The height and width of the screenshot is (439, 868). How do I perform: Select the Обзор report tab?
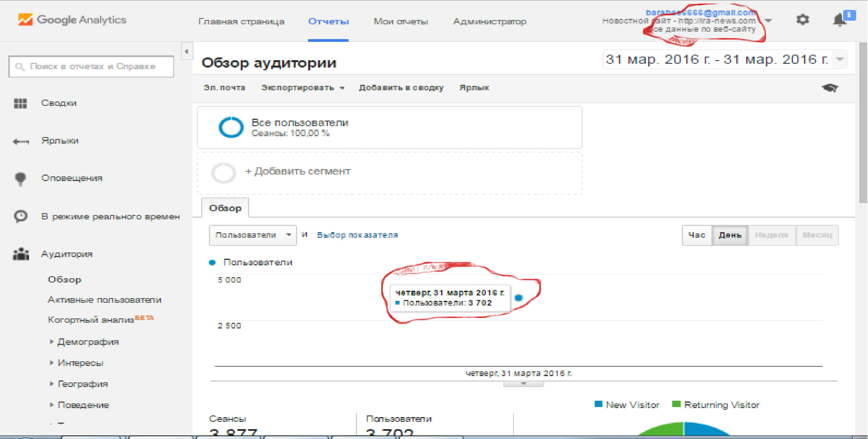coord(225,208)
